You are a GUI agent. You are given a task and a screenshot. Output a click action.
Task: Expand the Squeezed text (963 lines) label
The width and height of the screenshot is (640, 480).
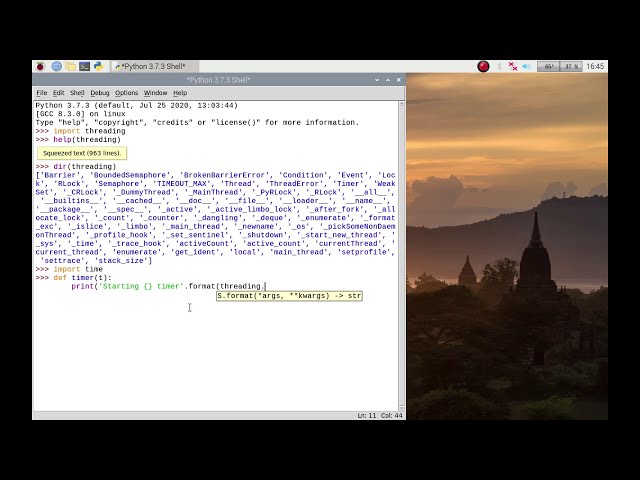[x=82, y=153]
